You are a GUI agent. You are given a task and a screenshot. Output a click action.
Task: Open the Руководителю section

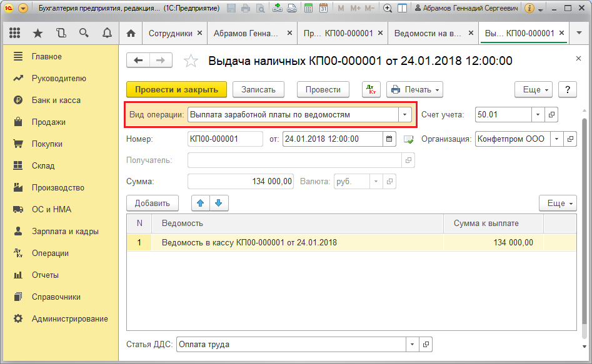[59, 79]
